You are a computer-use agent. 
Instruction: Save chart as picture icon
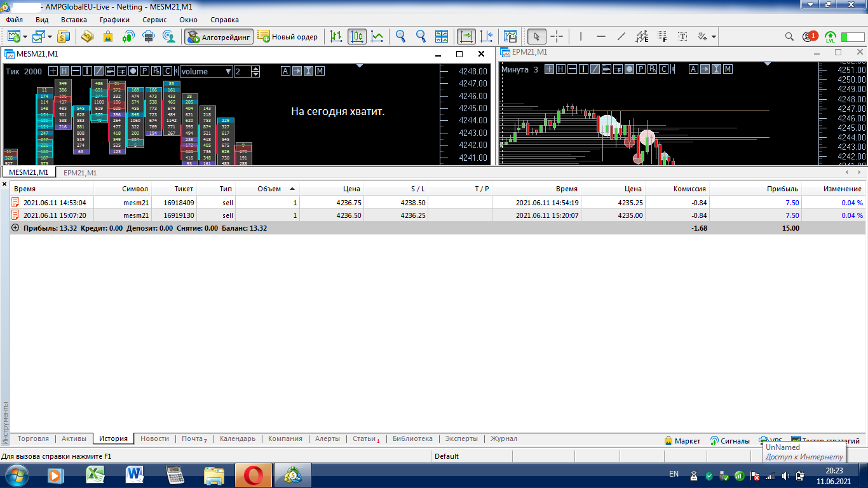tap(510, 36)
